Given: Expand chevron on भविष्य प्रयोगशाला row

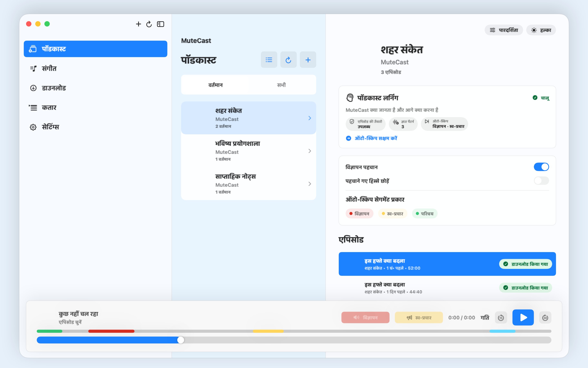Looking at the screenshot, I should pyautogui.click(x=310, y=151).
